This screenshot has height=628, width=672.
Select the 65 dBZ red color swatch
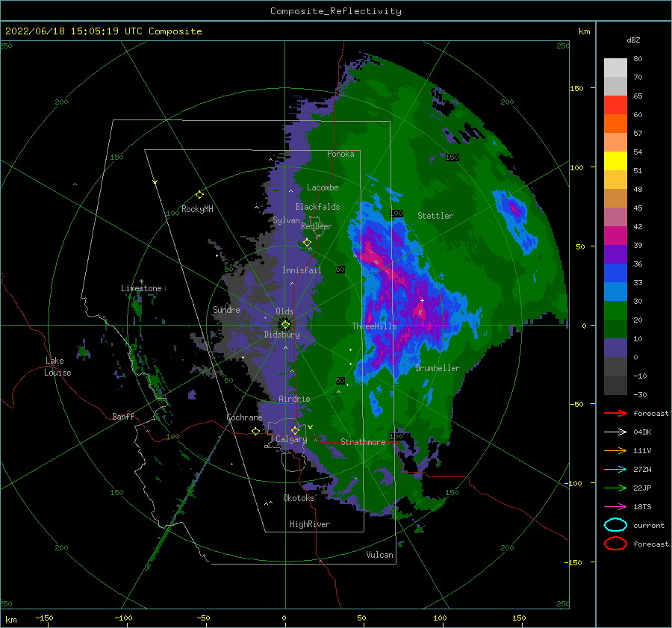tap(615, 105)
